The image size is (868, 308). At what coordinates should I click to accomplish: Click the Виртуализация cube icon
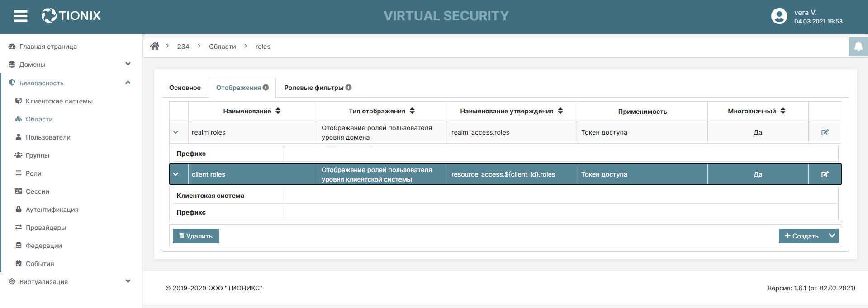12,281
